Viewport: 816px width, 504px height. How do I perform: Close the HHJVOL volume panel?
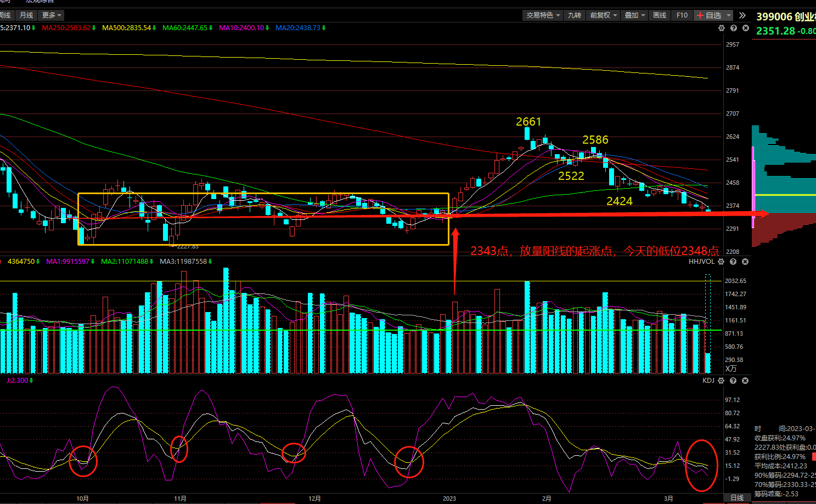pyautogui.click(x=745, y=262)
